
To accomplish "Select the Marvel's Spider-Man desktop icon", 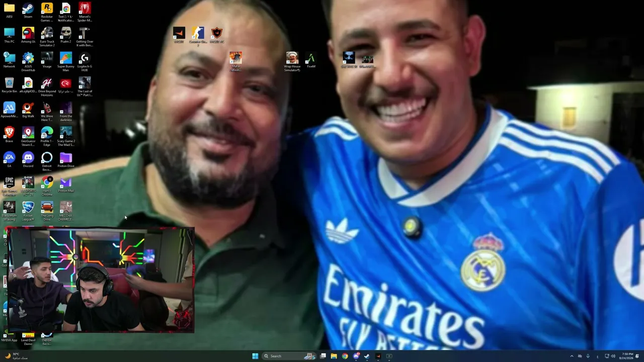I will tap(85, 12).
